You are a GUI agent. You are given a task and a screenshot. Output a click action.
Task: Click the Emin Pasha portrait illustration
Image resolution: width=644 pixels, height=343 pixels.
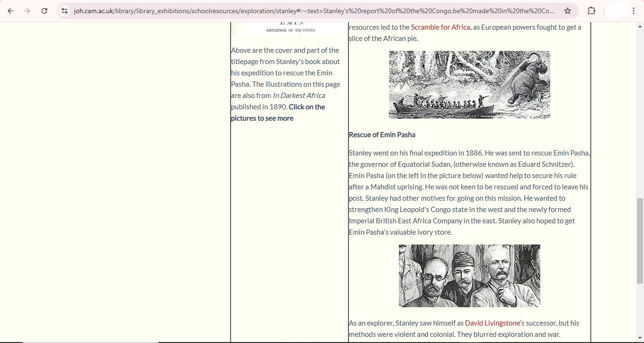(469, 276)
